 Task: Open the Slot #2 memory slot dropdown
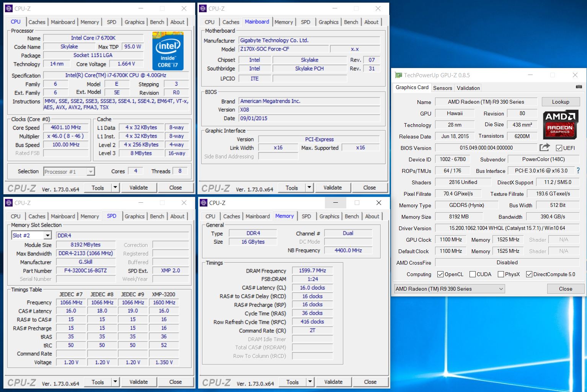[31, 235]
